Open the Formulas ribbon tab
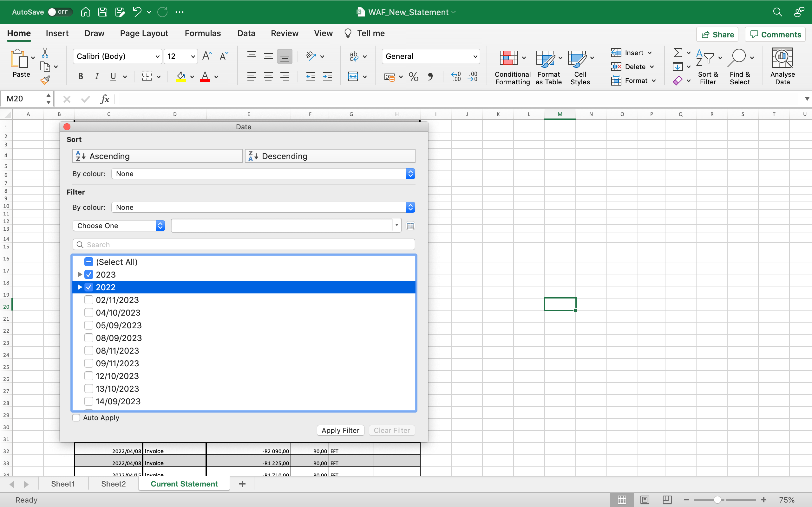Image resolution: width=812 pixels, height=507 pixels. pyautogui.click(x=203, y=33)
